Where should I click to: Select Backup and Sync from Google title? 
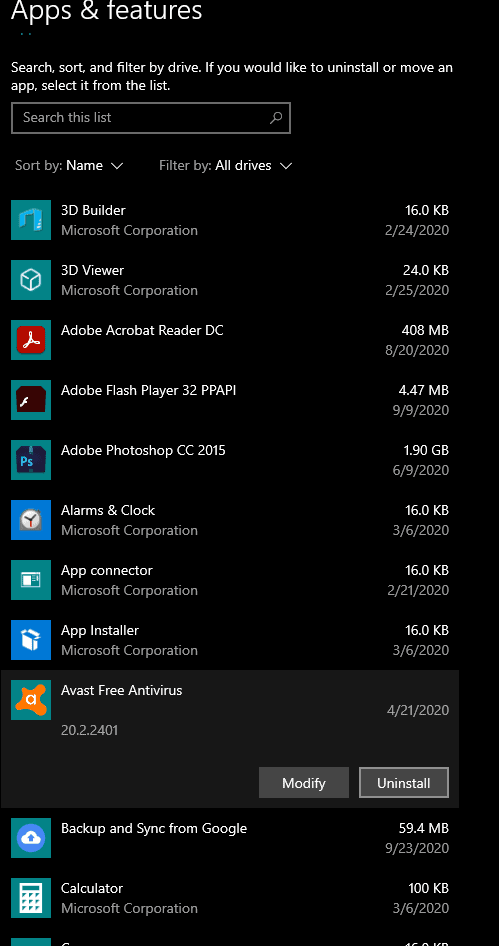click(x=154, y=828)
